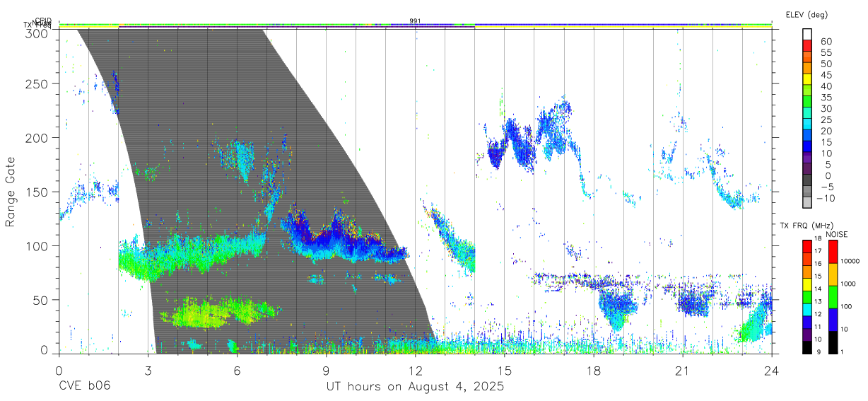Click the 1000 label on NOISE scale
The height and width of the screenshot is (401, 868).
coord(848,284)
